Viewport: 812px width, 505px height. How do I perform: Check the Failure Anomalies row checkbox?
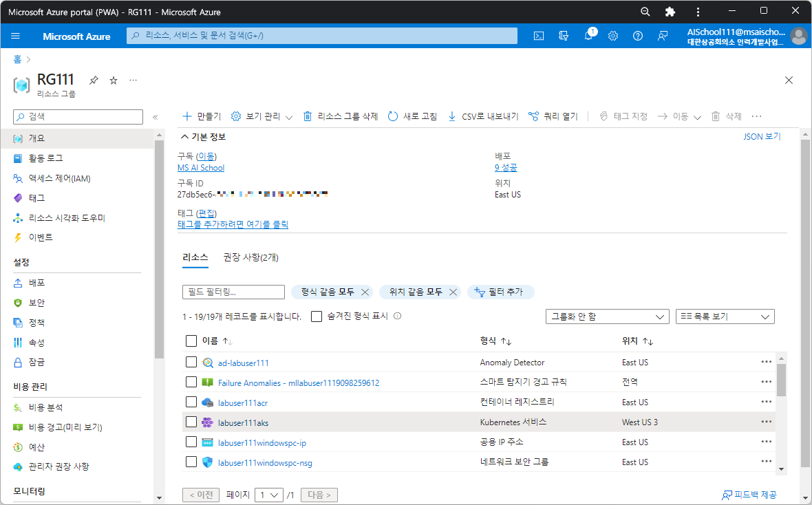(x=191, y=383)
